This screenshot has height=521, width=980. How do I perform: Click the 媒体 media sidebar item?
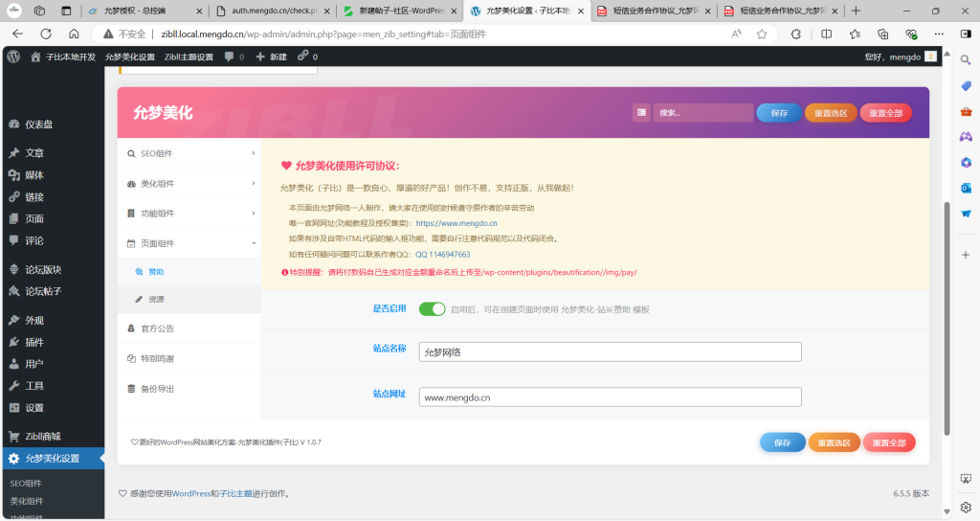(x=33, y=175)
